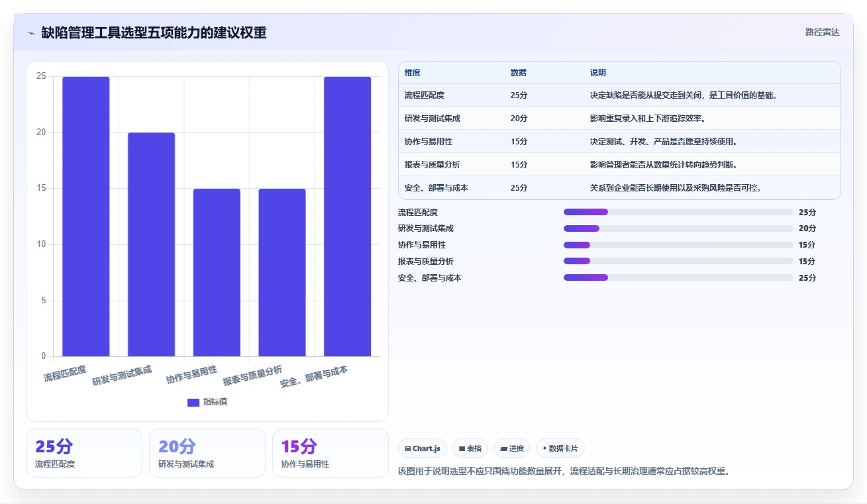Select the Chart.js chip
Screen dimensions: 867x504
[x=423, y=448]
